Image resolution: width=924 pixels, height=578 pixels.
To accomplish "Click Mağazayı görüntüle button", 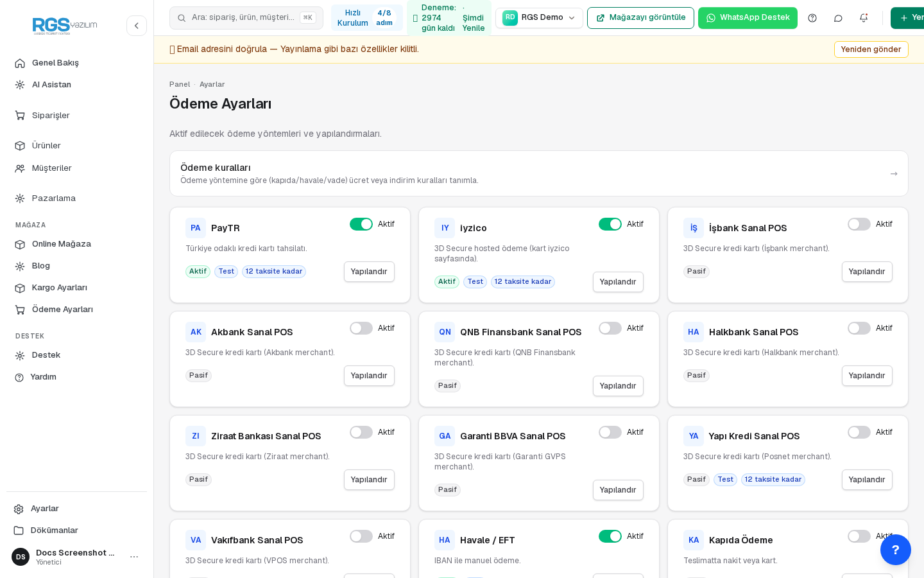I will click(640, 18).
